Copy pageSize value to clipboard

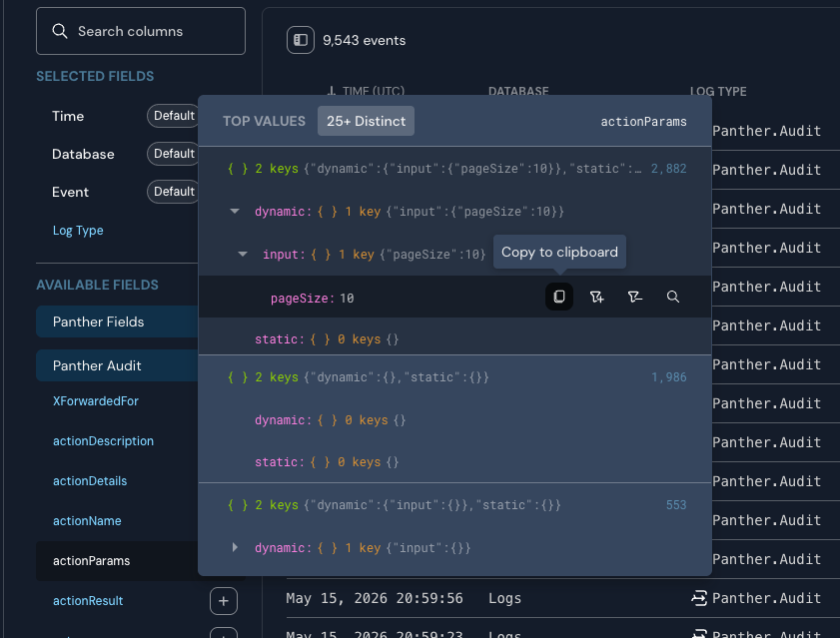558,297
